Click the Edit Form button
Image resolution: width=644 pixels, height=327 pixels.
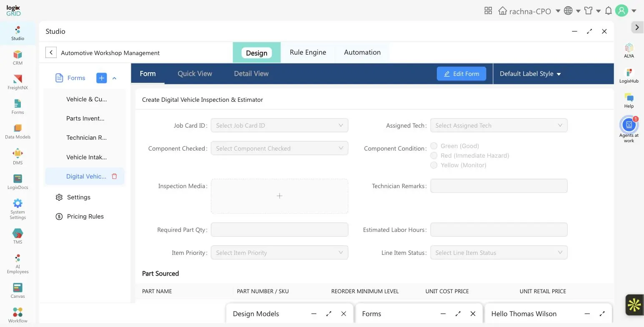461,74
